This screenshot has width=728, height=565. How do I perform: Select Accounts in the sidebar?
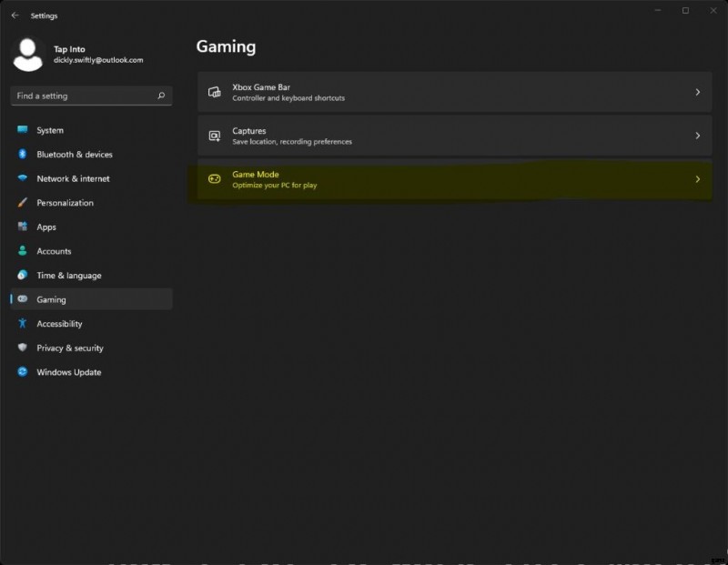[92, 251]
